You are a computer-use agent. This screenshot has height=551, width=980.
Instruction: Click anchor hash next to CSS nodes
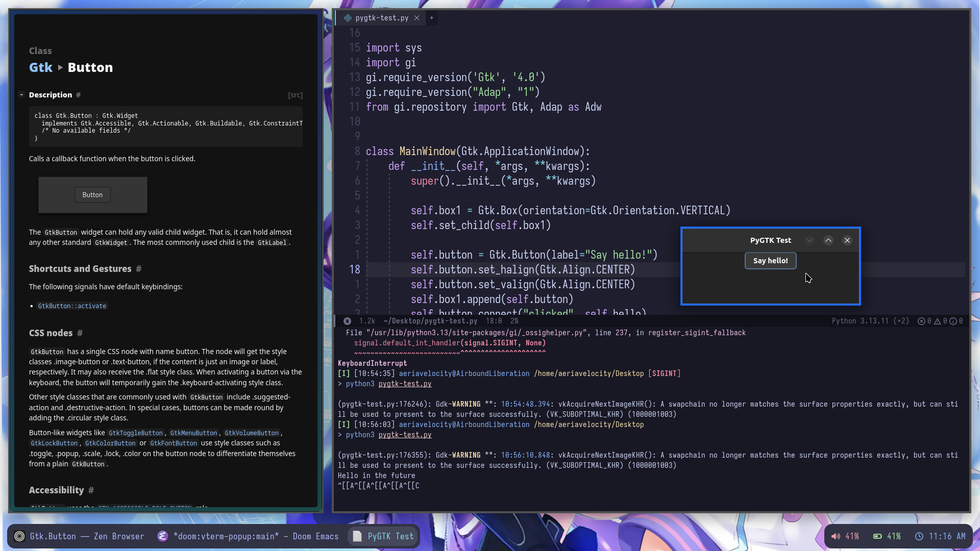(x=80, y=333)
